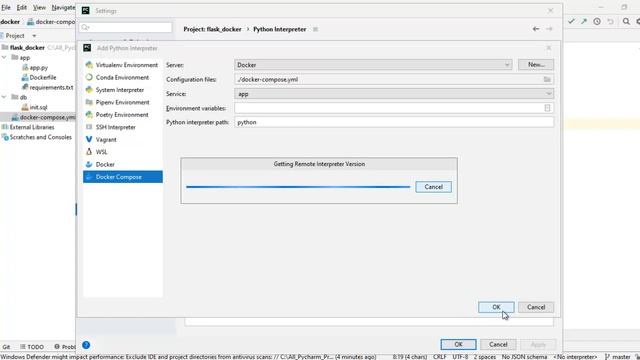Click Cancel in Add Python Interpreter
640x360 pixels.
pos(536,307)
